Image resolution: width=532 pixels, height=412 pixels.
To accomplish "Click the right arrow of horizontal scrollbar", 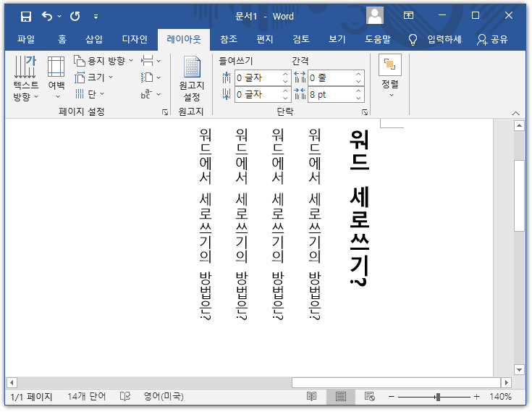I will (x=506, y=383).
